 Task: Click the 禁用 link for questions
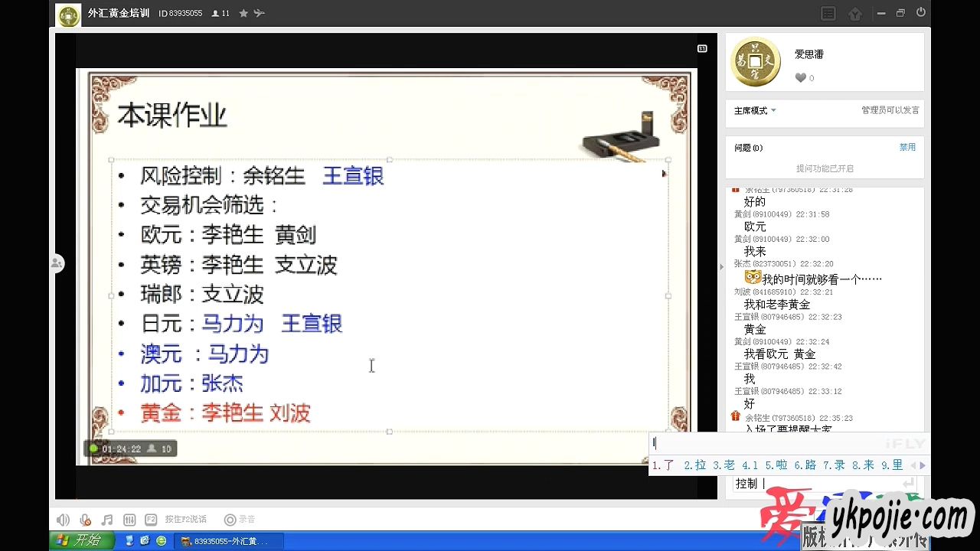tap(907, 147)
